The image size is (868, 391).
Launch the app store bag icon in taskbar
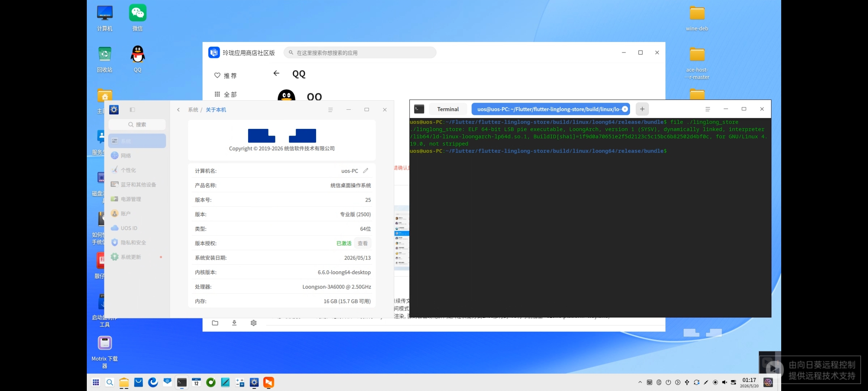click(x=139, y=382)
